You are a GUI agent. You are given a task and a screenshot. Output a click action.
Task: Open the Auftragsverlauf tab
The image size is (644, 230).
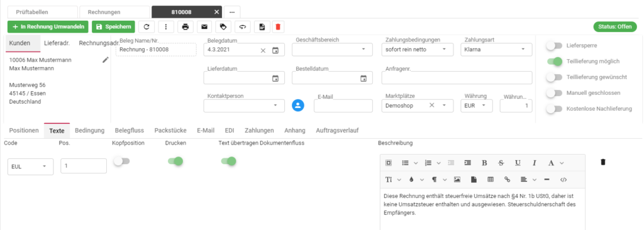tap(337, 131)
